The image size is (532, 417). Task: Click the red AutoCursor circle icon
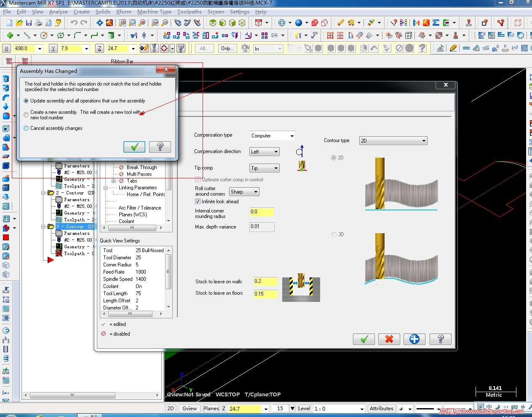(164, 48)
